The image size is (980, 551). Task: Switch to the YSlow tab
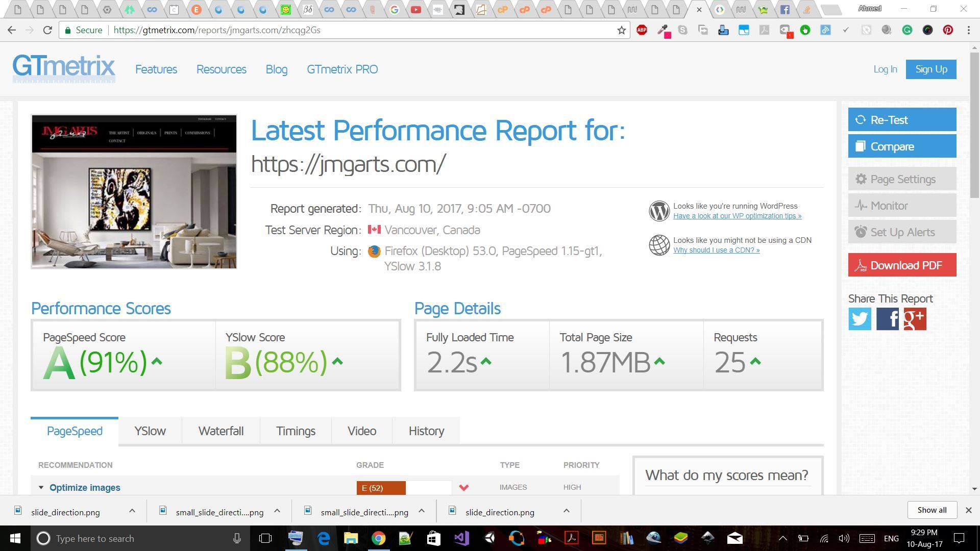pos(150,431)
